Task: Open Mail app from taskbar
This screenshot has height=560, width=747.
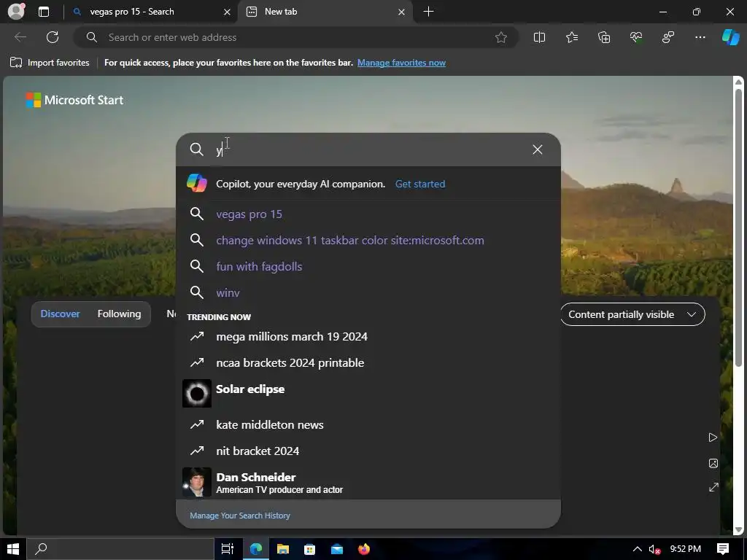Action: coord(337,549)
